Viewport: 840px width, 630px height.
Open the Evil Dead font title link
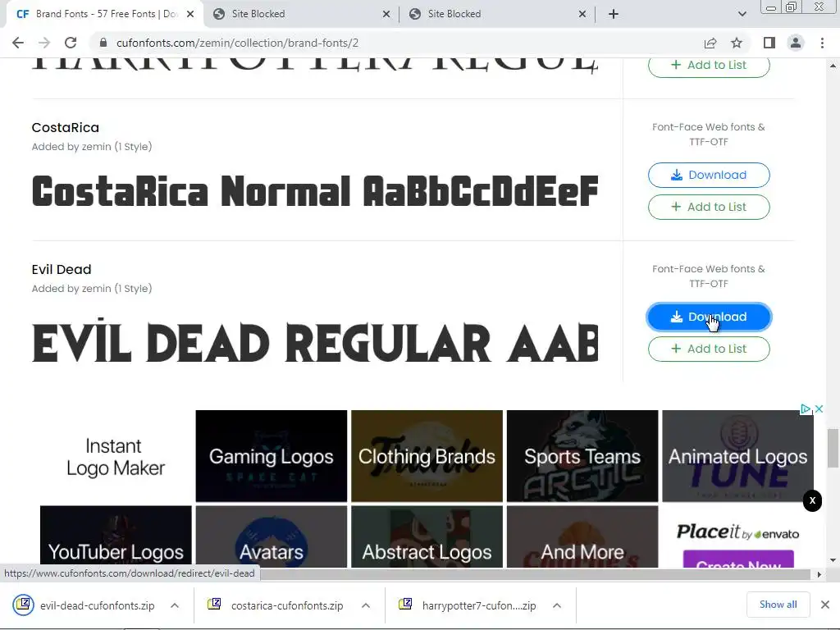click(x=62, y=269)
